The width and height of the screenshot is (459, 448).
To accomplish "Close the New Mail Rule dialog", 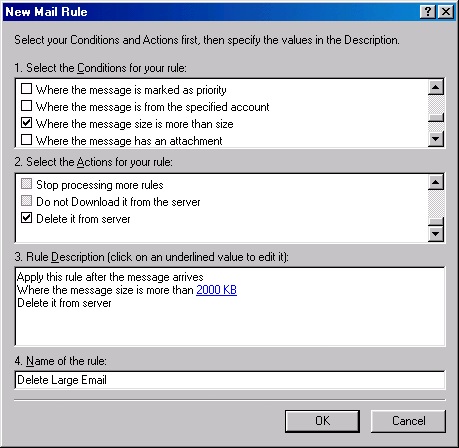I will coord(445,12).
